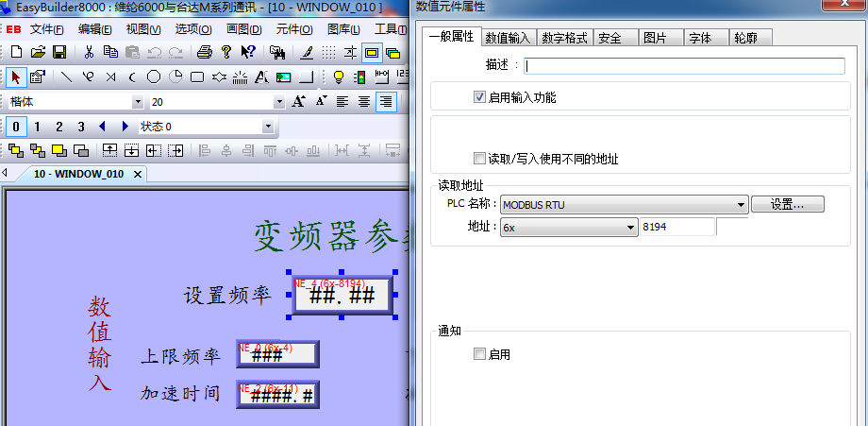Open the 元件(O) menu
Screen dimensions: 868x426
294,29
